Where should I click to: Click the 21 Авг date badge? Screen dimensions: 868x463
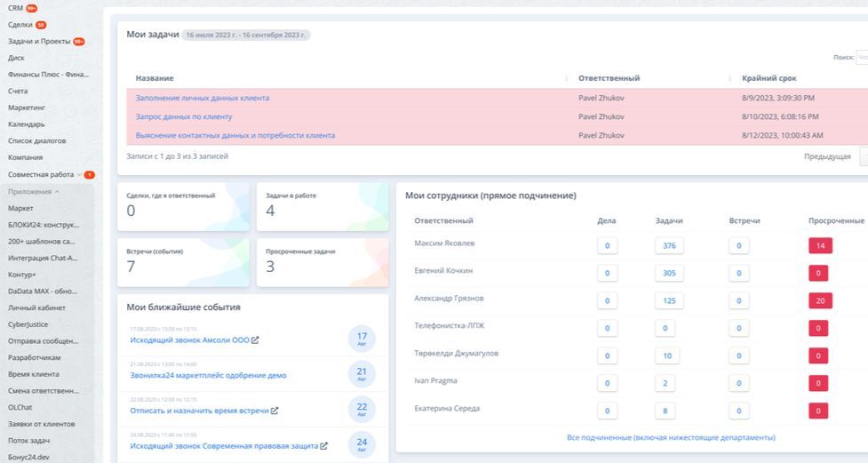point(362,374)
